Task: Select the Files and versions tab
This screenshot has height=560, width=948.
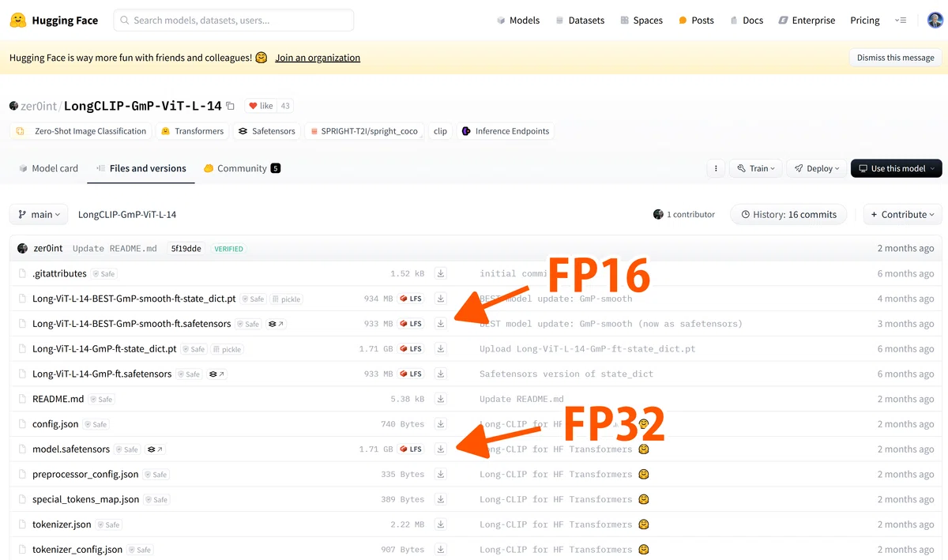Action: (141, 168)
